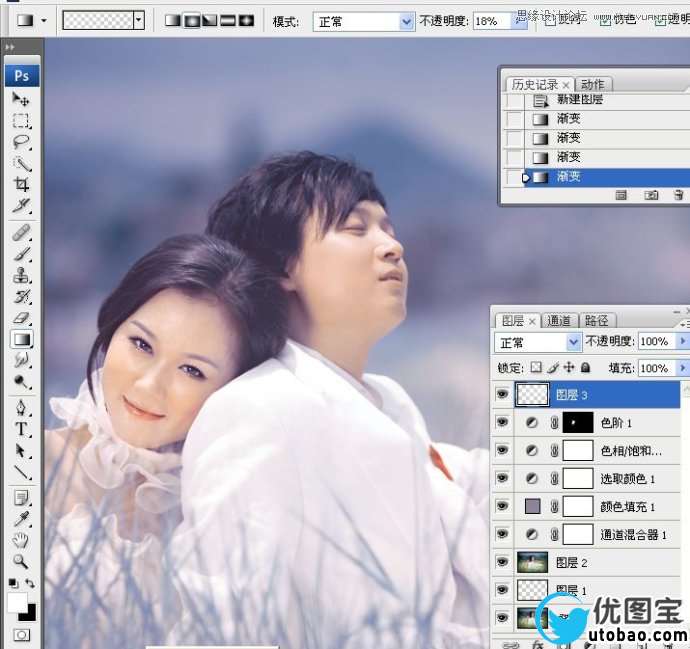Select the Magic Wand tool
690x649 pixels.
click(21, 163)
